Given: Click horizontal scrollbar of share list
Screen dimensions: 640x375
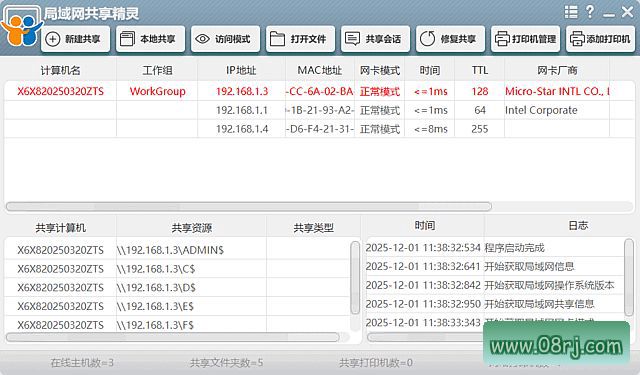Looking at the screenshot, I should tap(173, 337).
